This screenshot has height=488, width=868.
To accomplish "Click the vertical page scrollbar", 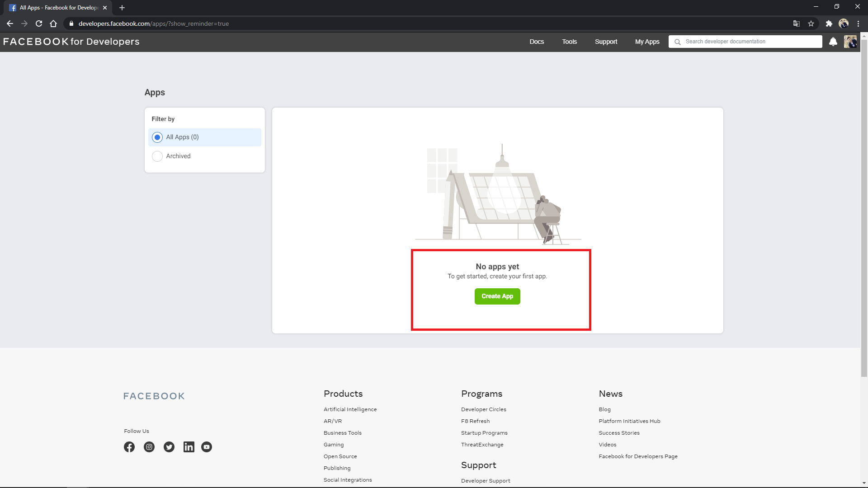I will 864,208.
